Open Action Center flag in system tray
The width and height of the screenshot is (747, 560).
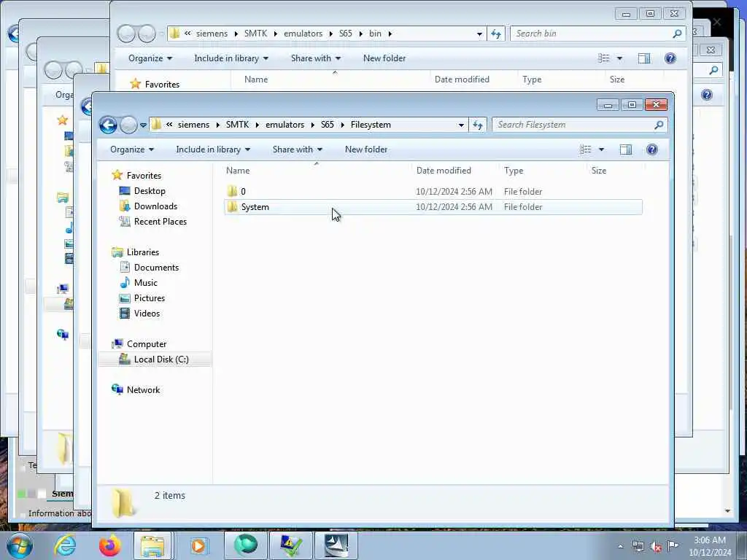coord(672,545)
